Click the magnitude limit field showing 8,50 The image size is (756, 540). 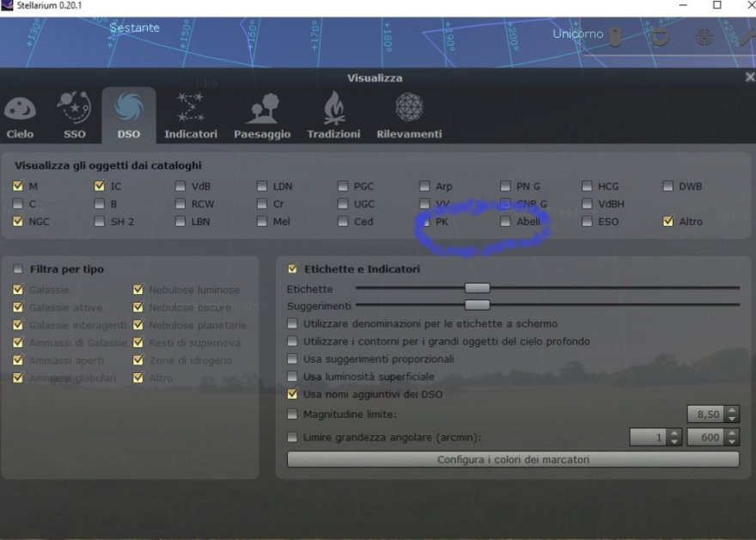tap(706, 414)
